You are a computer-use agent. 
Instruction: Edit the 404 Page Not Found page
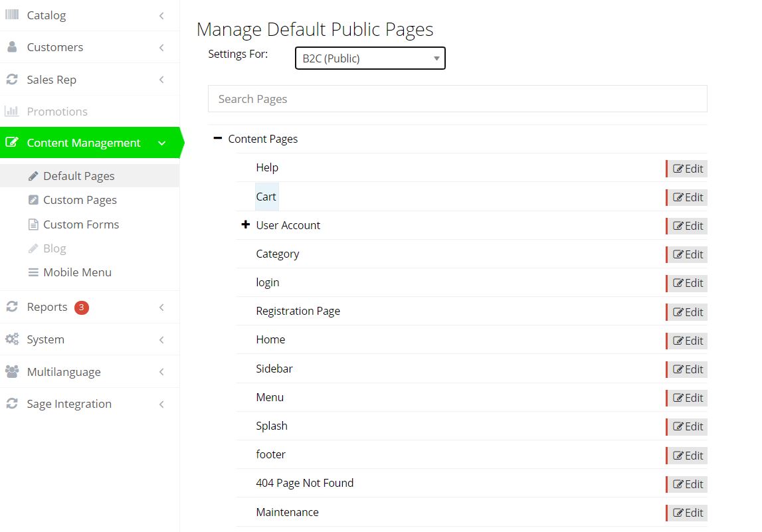coord(688,484)
